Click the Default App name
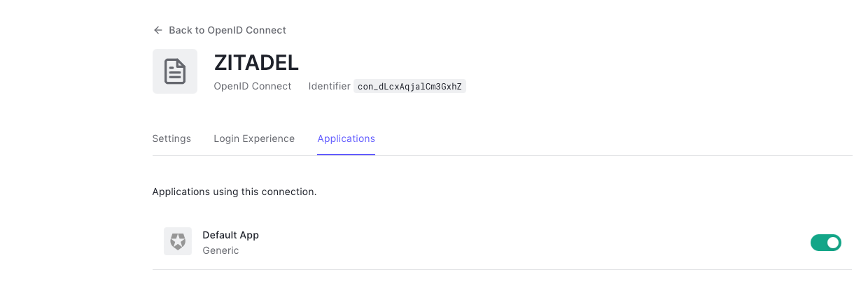Image resolution: width=868 pixels, height=286 pixels. (230, 235)
